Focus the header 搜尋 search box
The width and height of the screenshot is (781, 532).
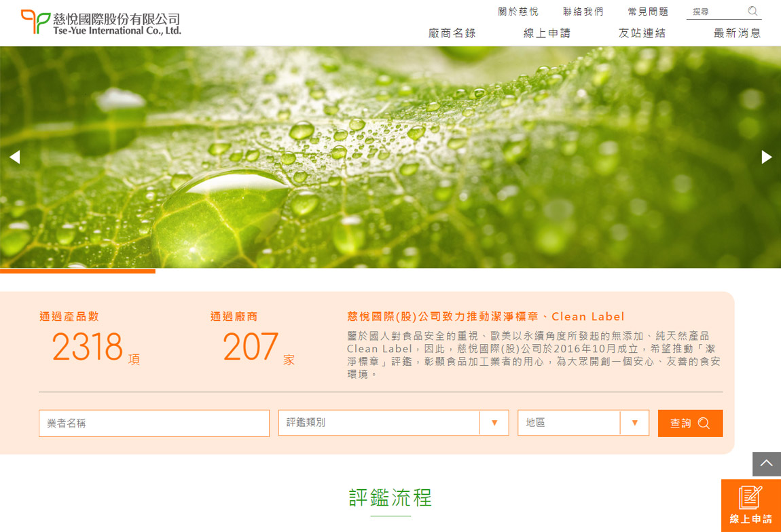pyautogui.click(x=716, y=12)
